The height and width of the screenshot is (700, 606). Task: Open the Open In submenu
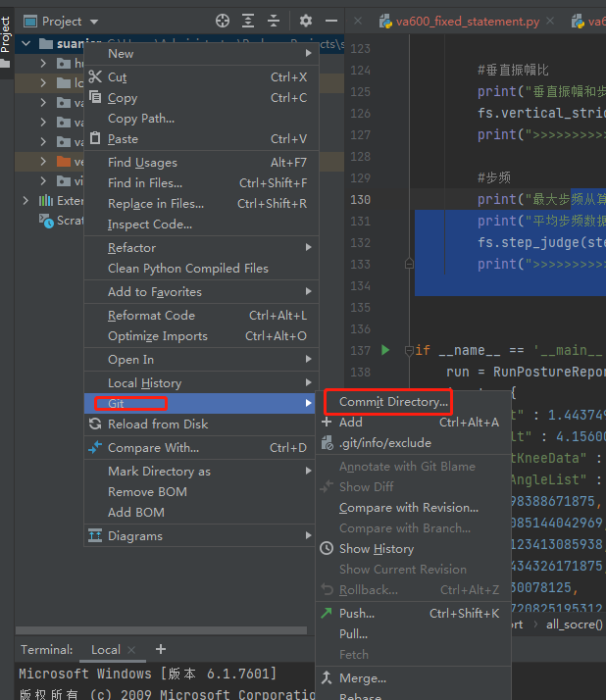pyautogui.click(x=201, y=360)
